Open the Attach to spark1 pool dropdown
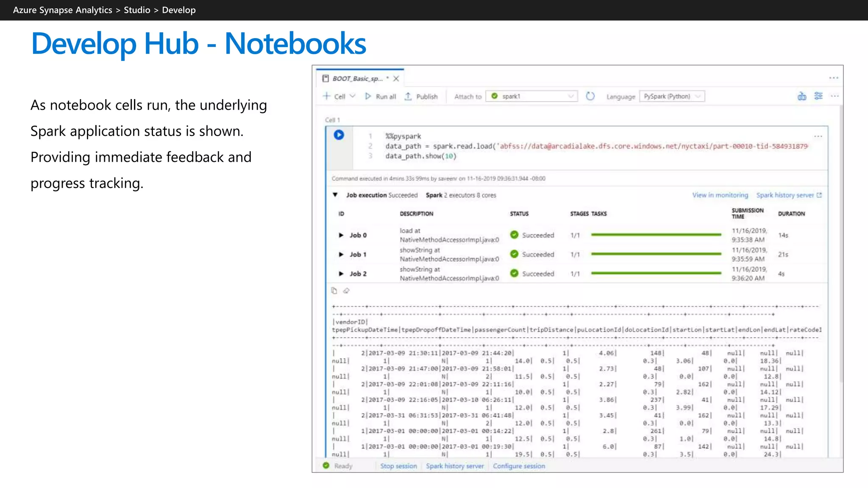The image size is (868, 488). point(532,96)
